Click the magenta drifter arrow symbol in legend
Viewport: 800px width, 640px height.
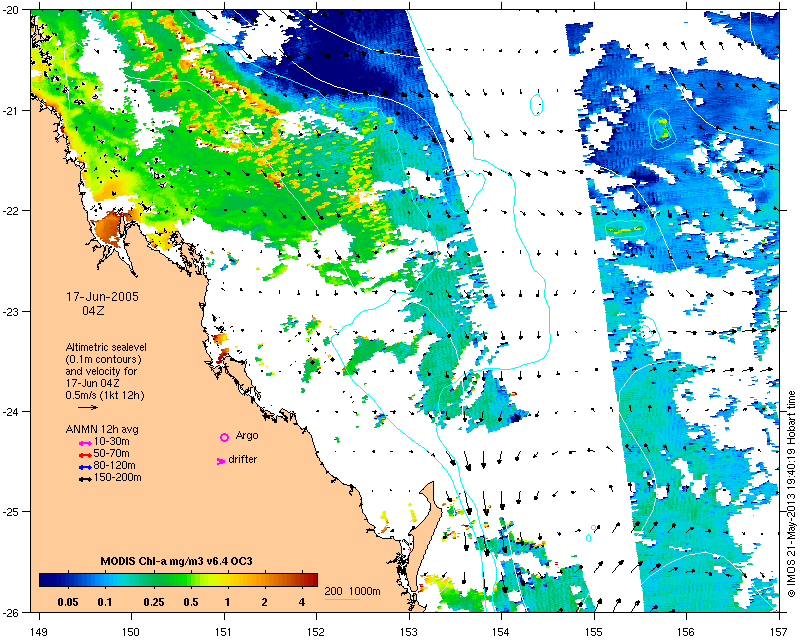(x=221, y=461)
